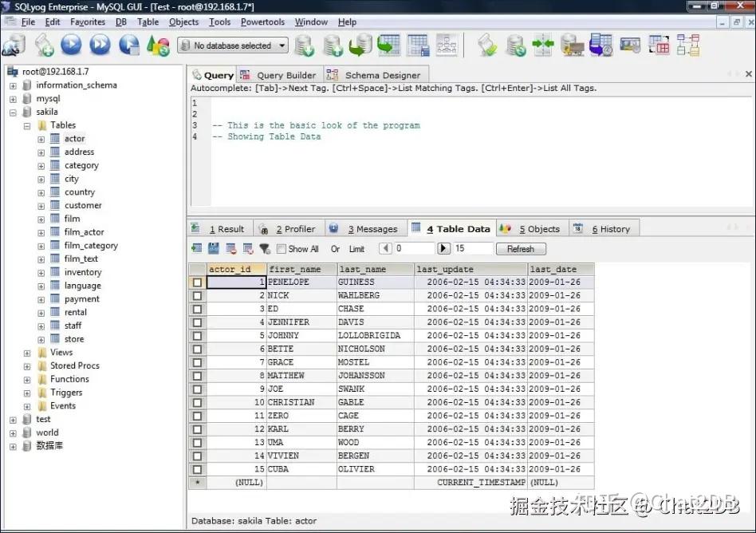Image resolution: width=756 pixels, height=533 pixels.
Task: Collapse the Tables folder under sakila
Action: click(x=26, y=125)
